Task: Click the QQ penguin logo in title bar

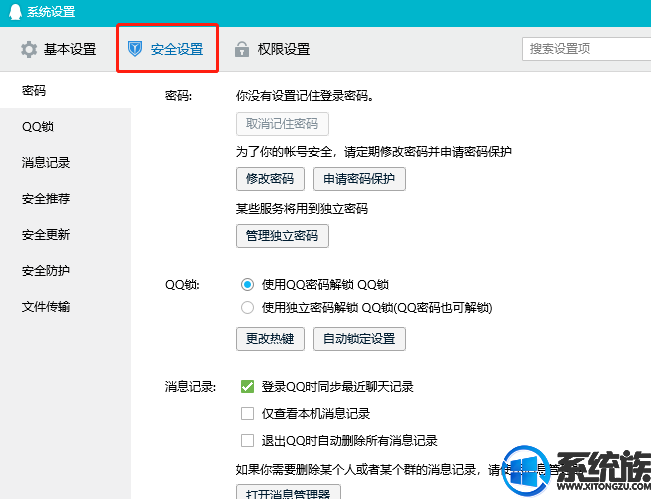Action: point(15,12)
